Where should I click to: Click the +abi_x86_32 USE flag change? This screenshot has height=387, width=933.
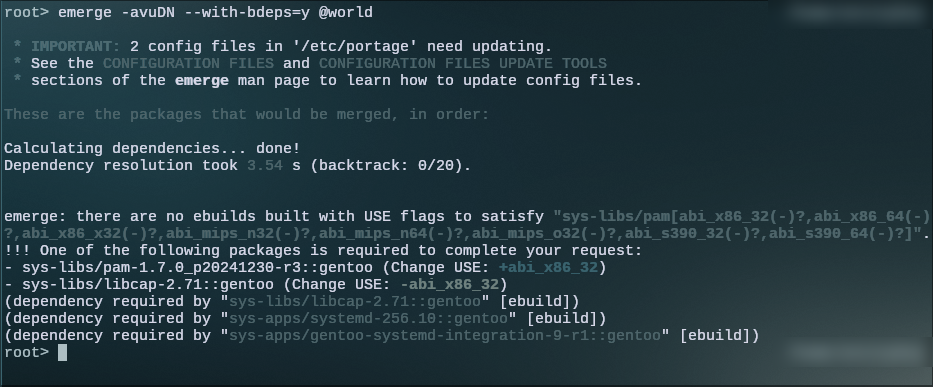point(548,268)
